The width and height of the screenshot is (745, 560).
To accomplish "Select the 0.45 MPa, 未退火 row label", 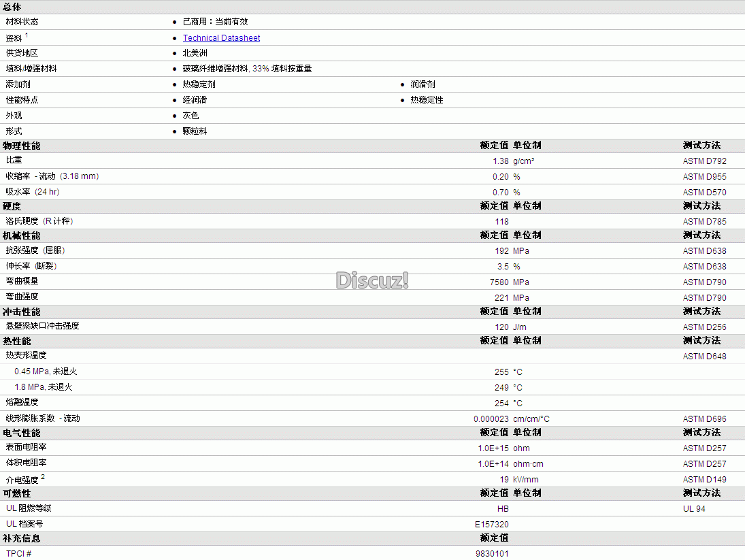I will tap(46, 372).
